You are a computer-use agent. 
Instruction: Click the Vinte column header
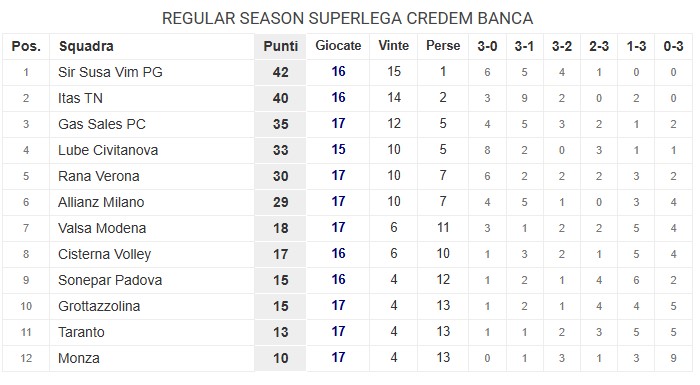[393, 46]
